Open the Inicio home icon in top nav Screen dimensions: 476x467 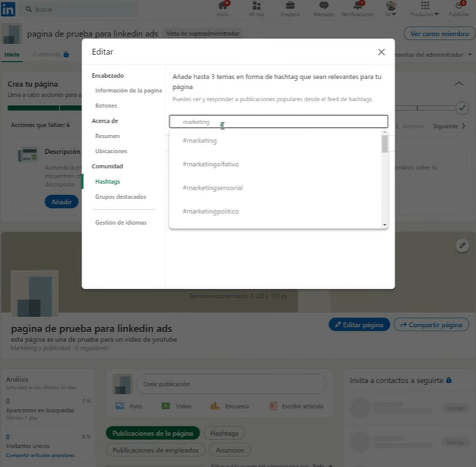(x=223, y=9)
